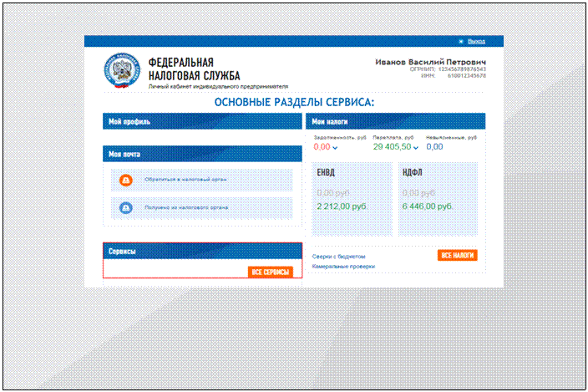The height and width of the screenshot is (392, 588).
Task: Open the Сервисы section header
Action: pyautogui.click(x=201, y=251)
